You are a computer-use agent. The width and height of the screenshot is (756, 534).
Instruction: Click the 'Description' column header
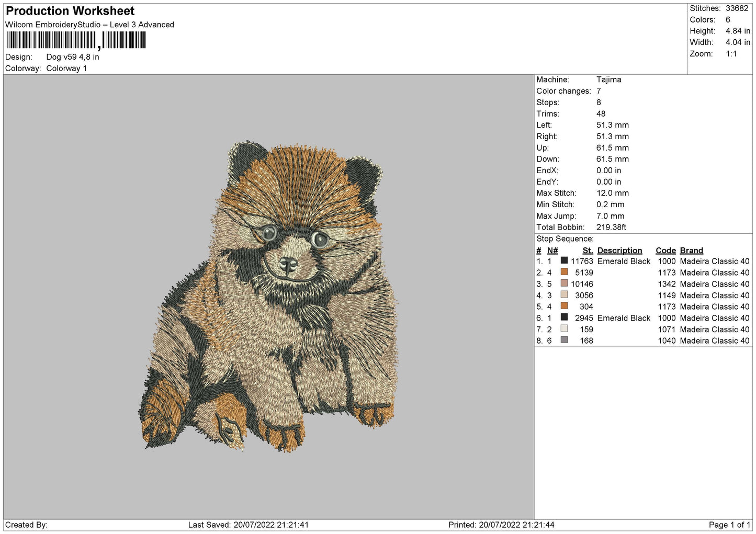619,251
